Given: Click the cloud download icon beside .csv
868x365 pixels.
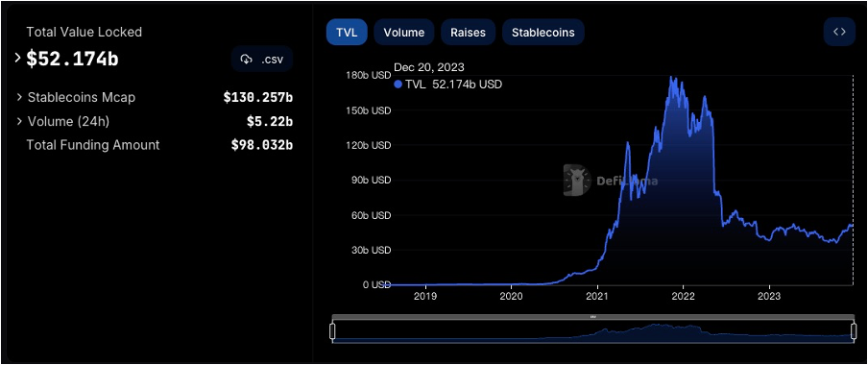Looking at the screenshot, I should click(x=247, y=60).
